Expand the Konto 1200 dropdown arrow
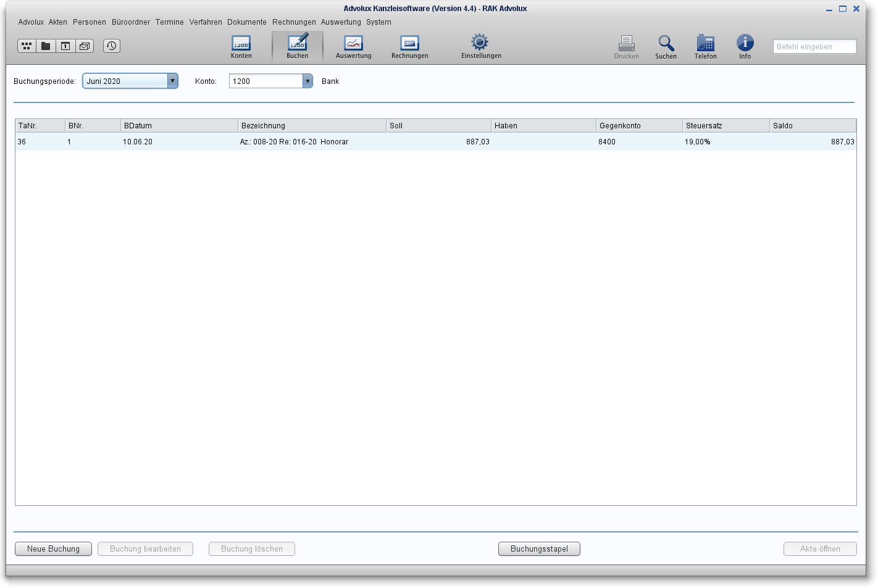The width and height of the screenshot is (878, 588). coord(307,81)
